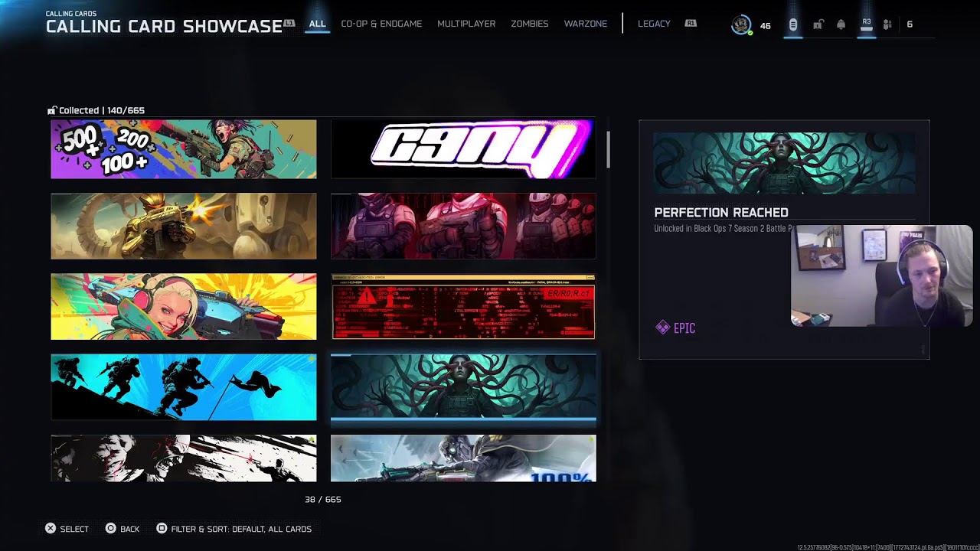The width and height of the screenshot is (980, 551).
Task: Click the player level 46 number
Action: (x=765, y=25)
